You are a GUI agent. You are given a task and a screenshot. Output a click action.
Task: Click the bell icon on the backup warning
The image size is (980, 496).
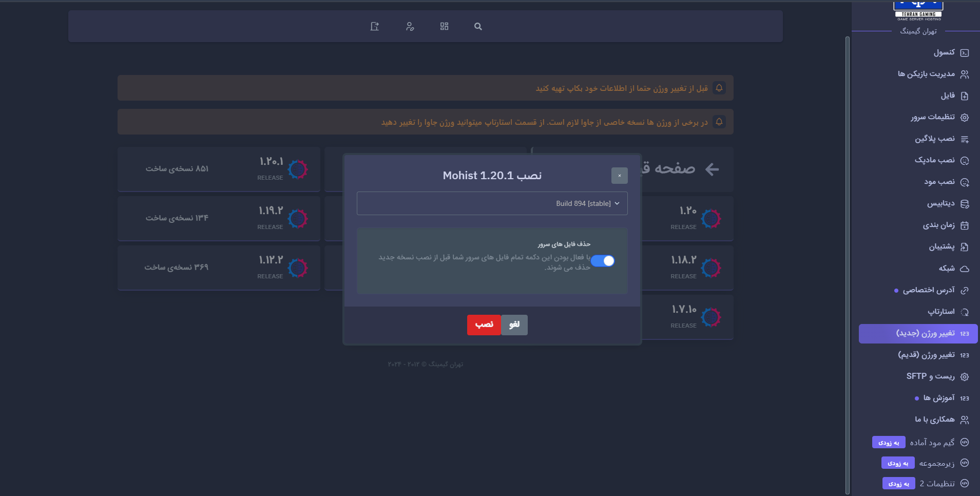click(x=719, y=88)
